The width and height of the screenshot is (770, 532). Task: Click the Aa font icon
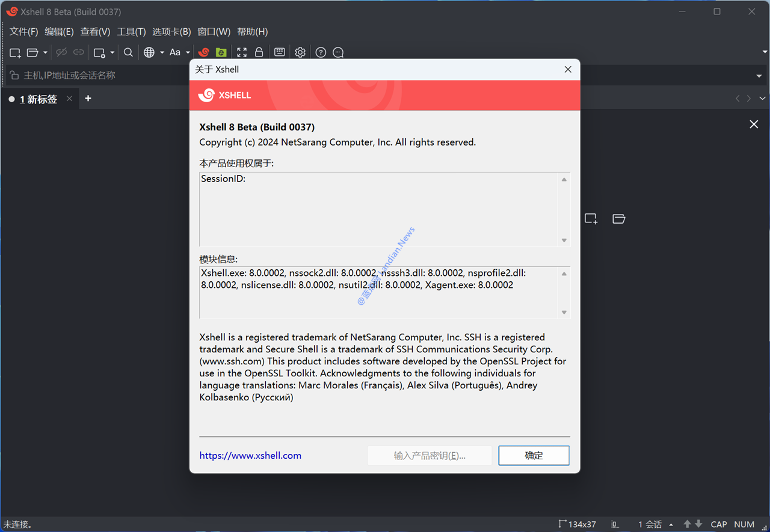pos(175,53)
